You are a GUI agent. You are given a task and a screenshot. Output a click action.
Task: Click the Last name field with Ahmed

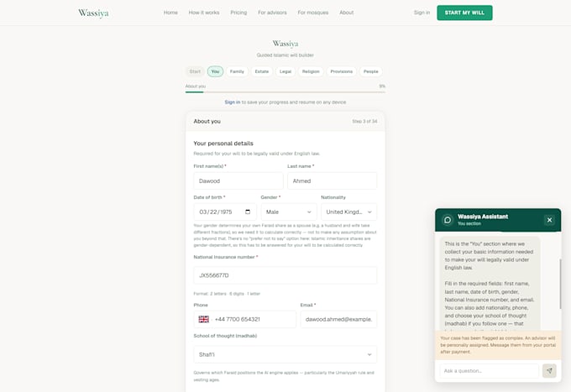(x=333, y=181)
